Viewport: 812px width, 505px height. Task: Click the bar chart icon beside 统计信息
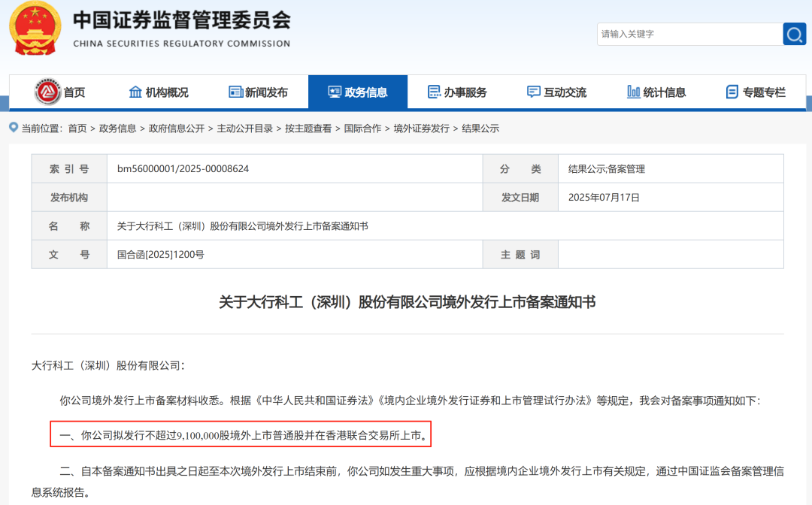point(633,92)
